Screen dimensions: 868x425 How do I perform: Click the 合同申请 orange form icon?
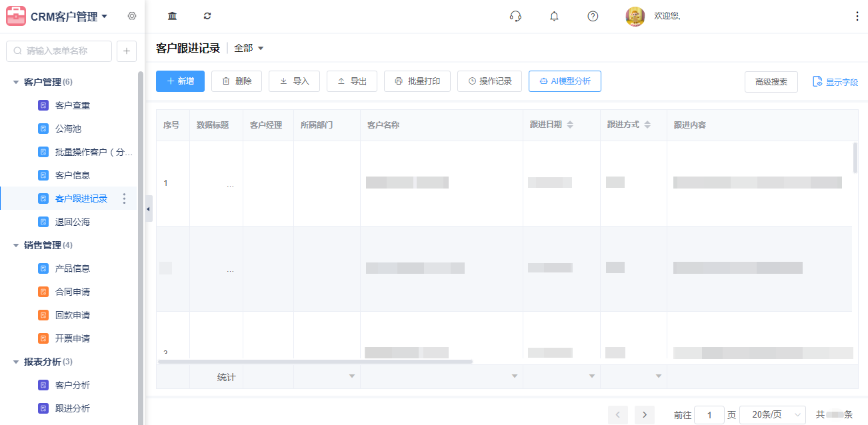tap(43, 292)
